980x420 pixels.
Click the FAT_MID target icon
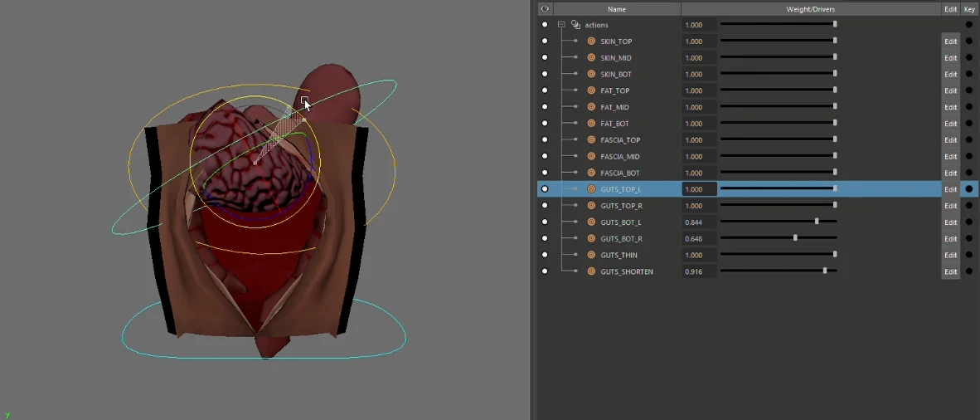point(591,107)
